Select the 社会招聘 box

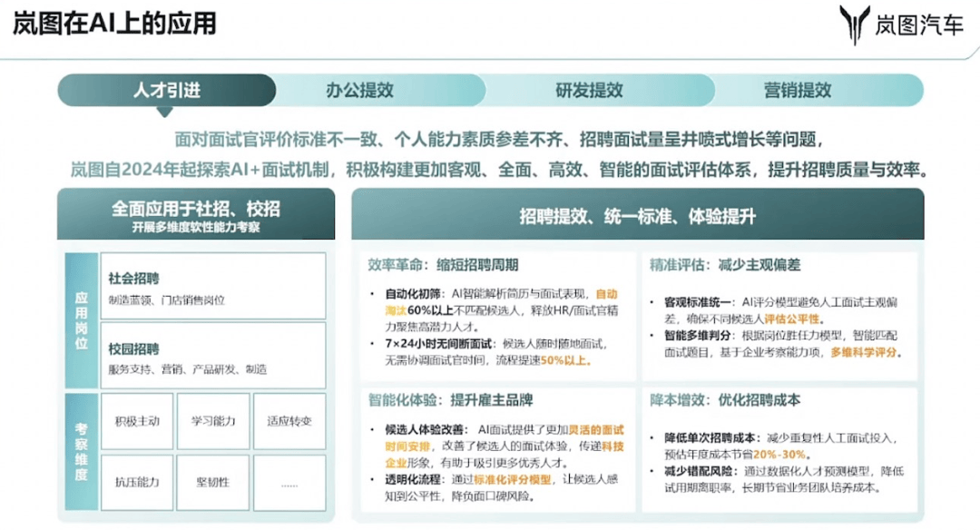coord(213,286)
